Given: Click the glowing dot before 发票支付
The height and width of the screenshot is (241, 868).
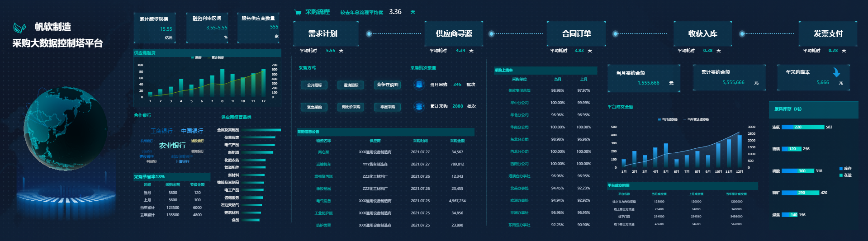Looking at the screenshot, I should pos(742,33).
